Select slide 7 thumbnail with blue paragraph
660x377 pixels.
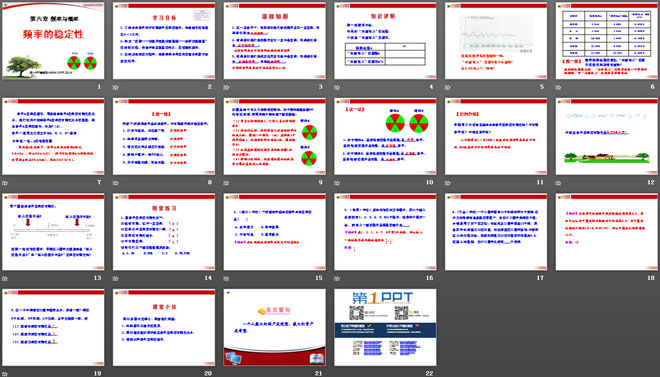coord(53,136)
